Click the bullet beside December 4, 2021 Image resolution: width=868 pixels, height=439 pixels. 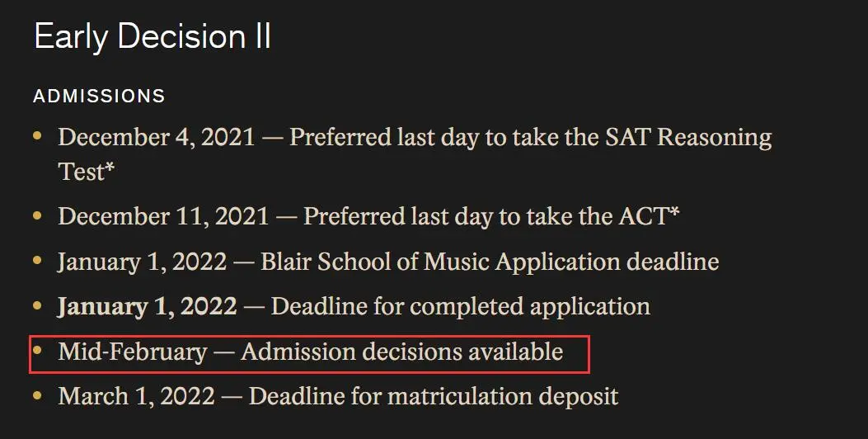(x=36, y=134)
